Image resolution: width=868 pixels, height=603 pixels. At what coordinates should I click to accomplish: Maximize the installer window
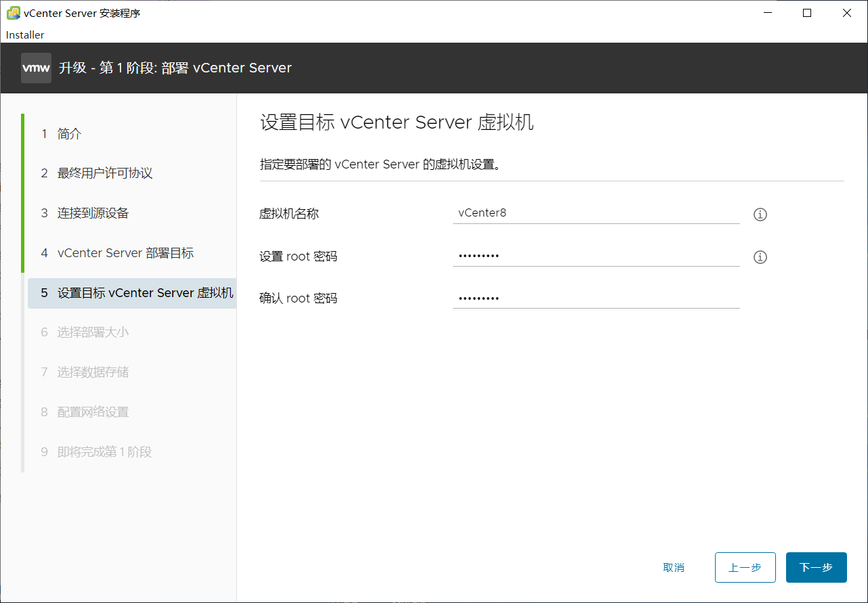click(807, 13)
